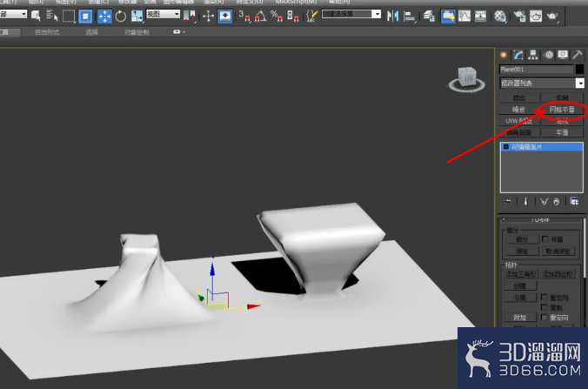588x389 pixels.
Task: Collapse the 几何体 rollout header
Action: point(540,220)
